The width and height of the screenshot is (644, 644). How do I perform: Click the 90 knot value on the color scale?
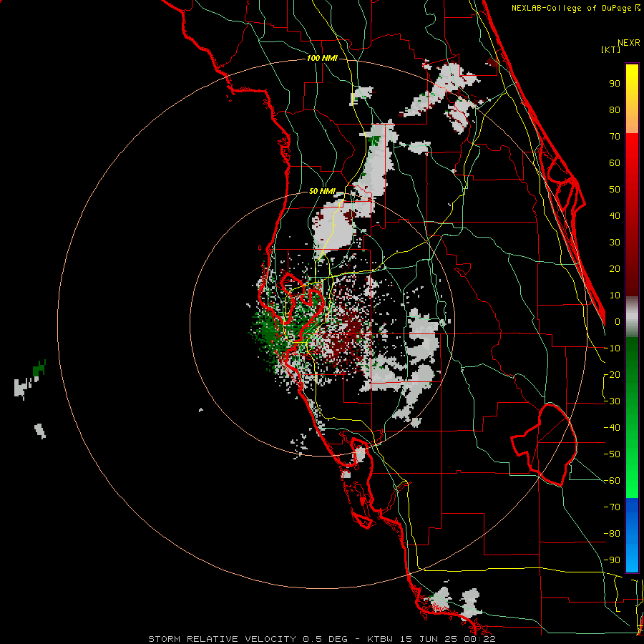pyautogui.click(x=615, y=84)
